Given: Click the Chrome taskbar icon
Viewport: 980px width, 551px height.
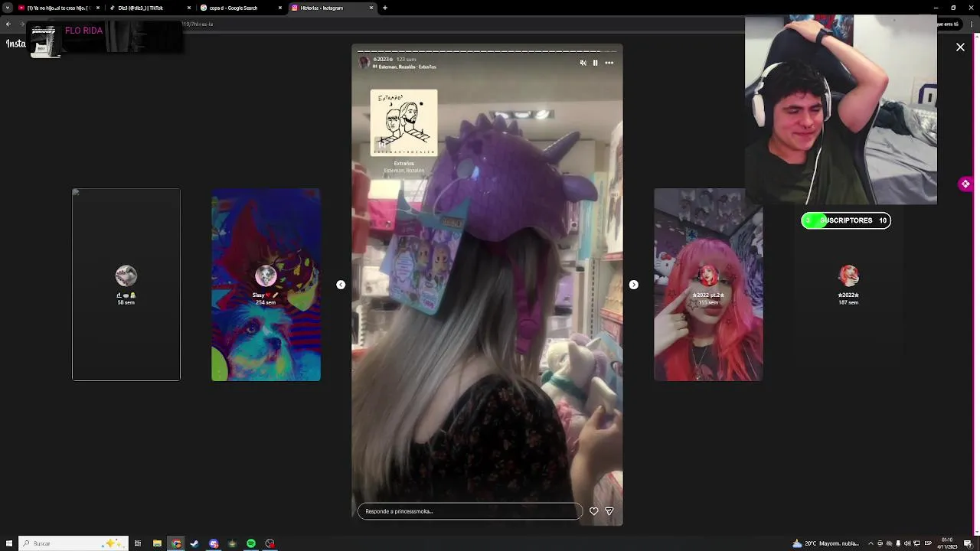Looking at the screenshot, I should [x=177, y=543].
